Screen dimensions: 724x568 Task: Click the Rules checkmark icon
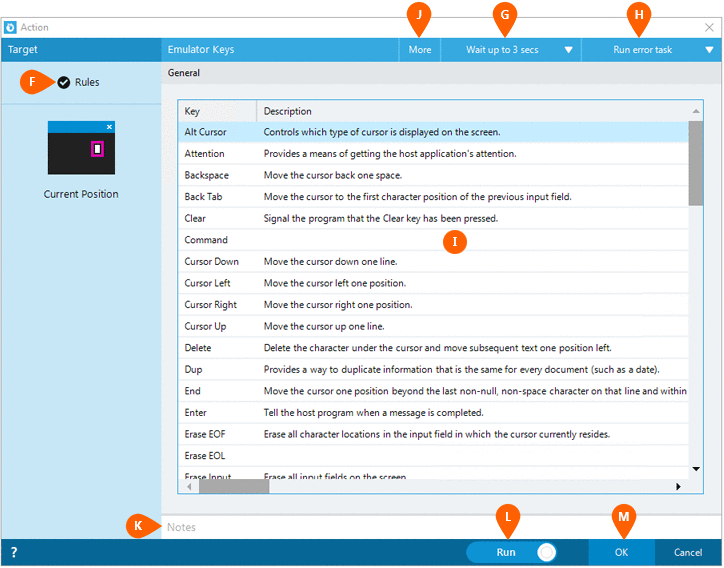(x=64, y=83)
